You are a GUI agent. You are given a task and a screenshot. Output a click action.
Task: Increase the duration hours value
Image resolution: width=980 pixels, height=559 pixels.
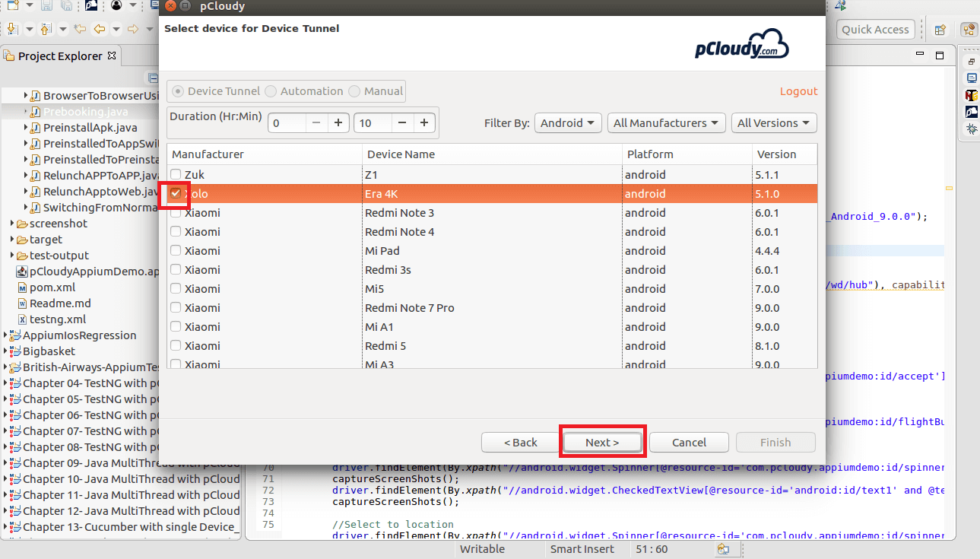coord(338,123)
